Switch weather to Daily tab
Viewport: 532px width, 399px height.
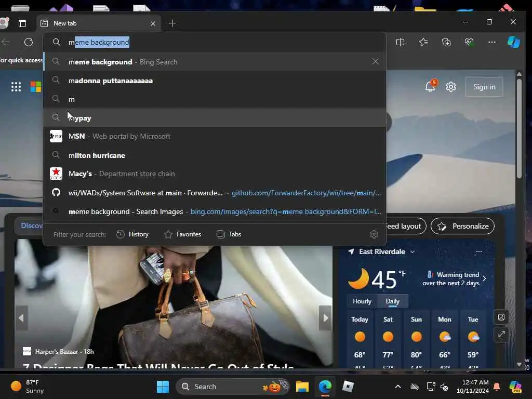click(x=393, y=301)
